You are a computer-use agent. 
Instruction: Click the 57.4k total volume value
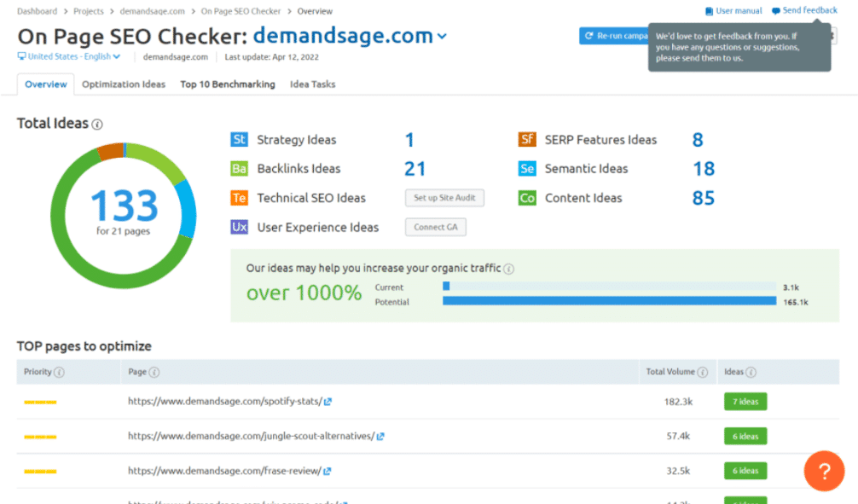[x=679, y=436]
